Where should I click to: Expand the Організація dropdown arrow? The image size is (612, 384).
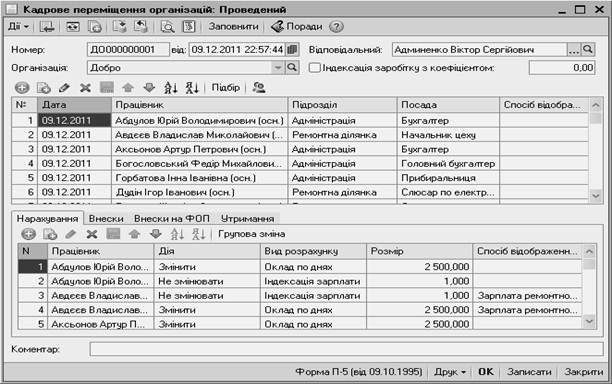[x=278, y=68]
